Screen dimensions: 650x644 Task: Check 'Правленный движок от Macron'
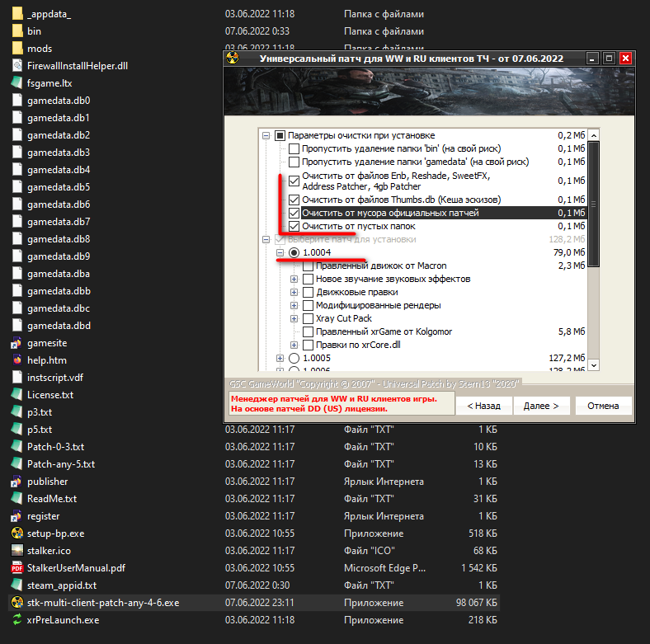click(308, 266)
